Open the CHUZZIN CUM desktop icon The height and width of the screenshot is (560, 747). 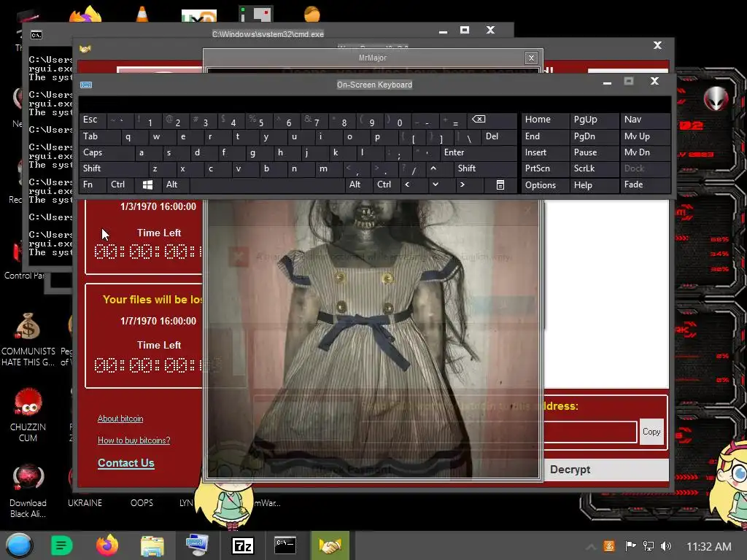click(28, 415)
